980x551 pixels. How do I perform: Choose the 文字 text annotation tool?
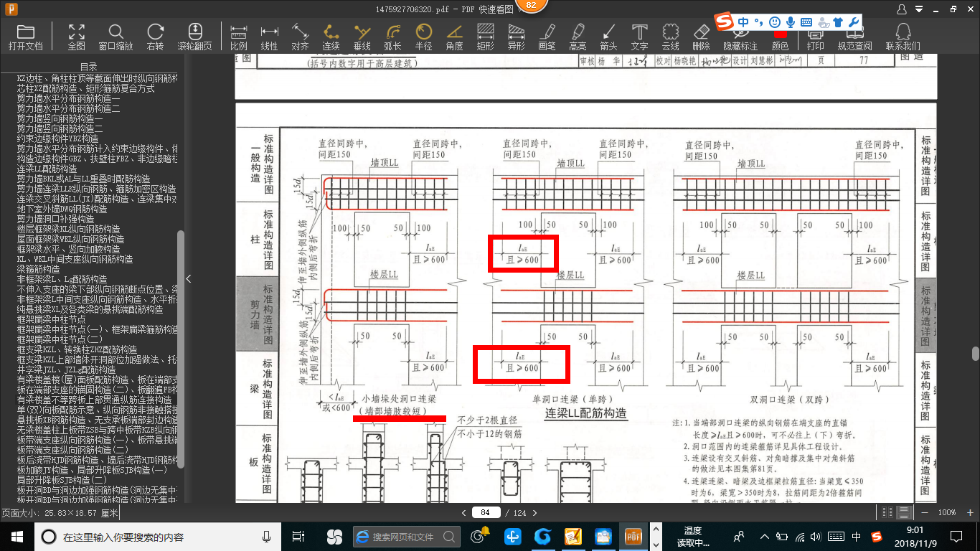tap(639, 37)
